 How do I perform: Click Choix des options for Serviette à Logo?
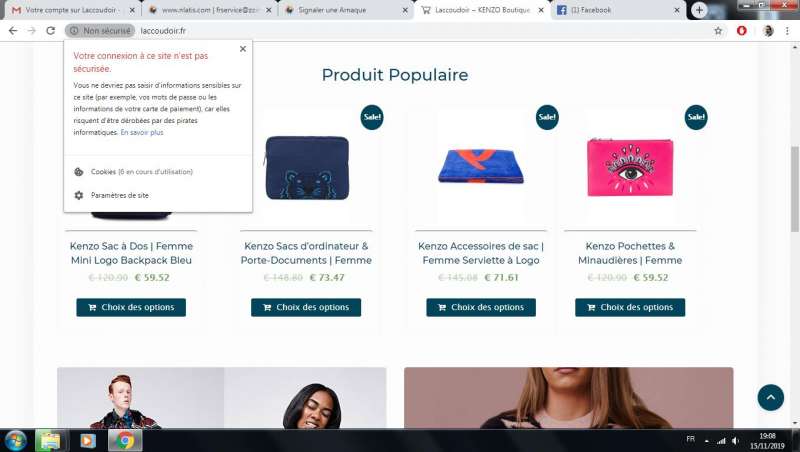point(481,308)
